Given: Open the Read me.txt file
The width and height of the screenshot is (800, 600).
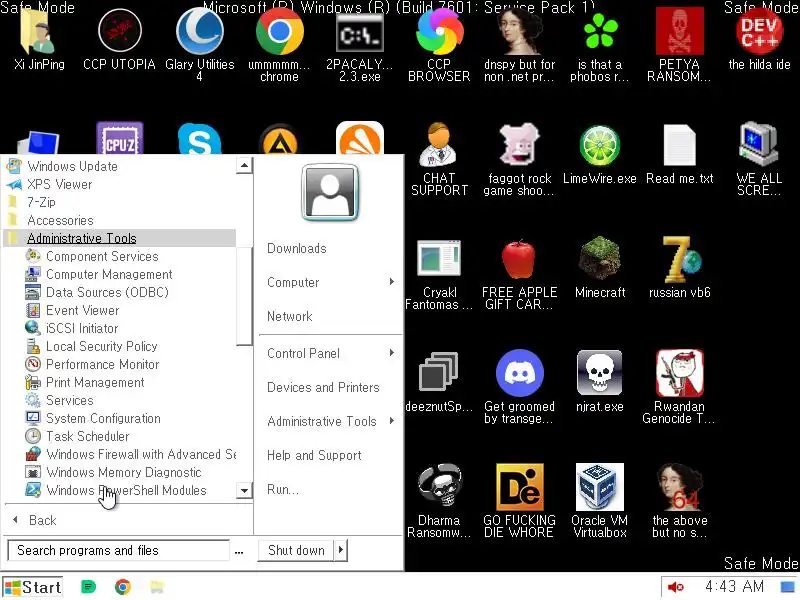Looking at the screenshot, I should point(679,145).
